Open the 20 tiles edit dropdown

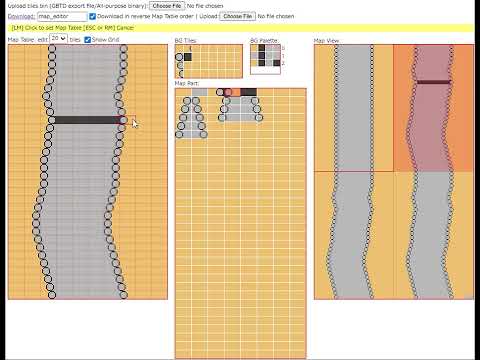[x=58, y=39]
